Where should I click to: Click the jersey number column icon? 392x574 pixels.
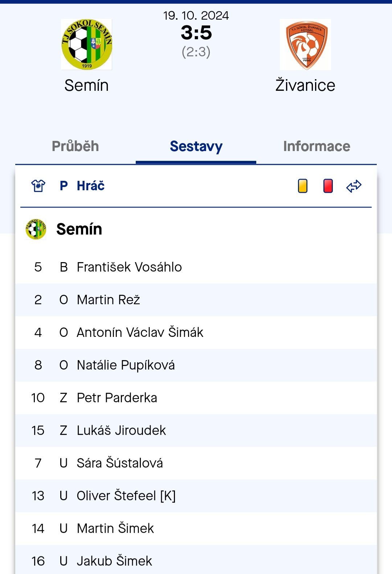pos(38,186)
